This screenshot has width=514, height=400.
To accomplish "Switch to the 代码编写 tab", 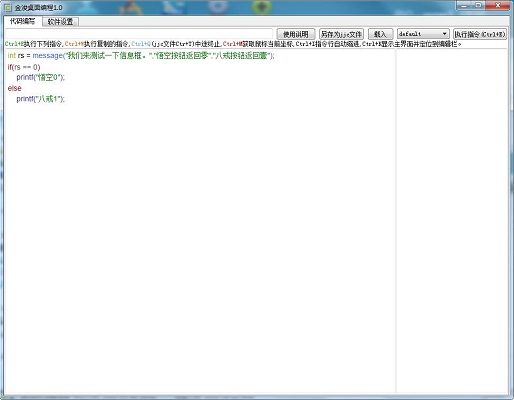I will (x=23, y=21).
